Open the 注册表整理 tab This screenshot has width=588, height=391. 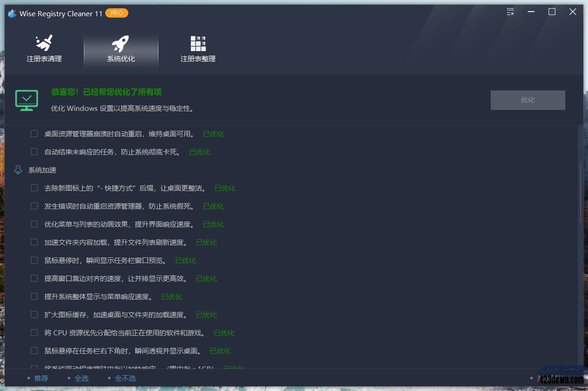click(198, 50)
